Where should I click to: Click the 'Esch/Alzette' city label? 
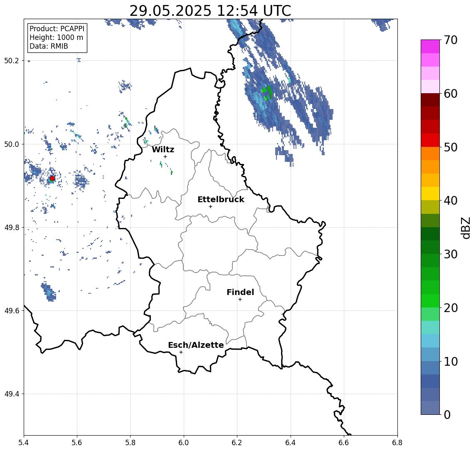pyautogui.click(x=196, y=345)
